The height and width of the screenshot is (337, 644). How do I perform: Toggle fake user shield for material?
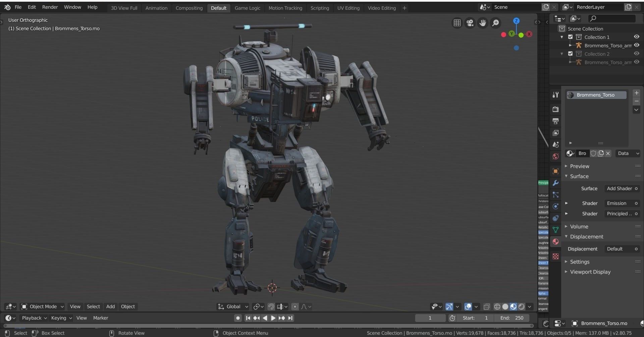point(593,153)
